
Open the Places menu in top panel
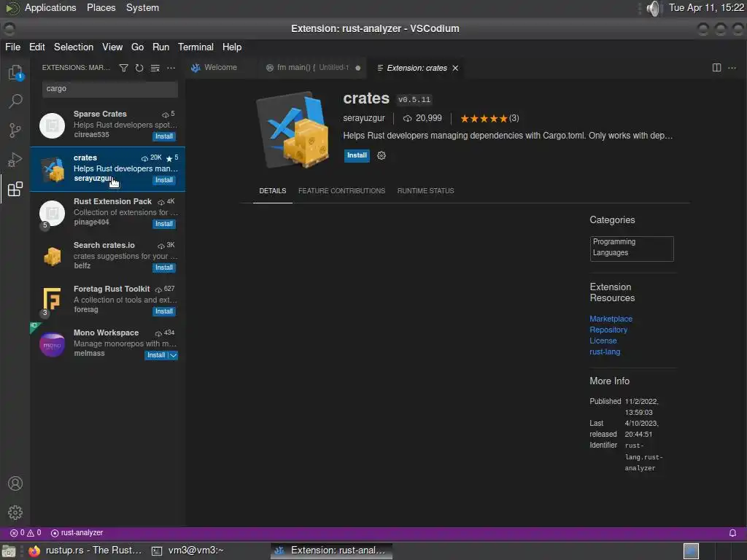pyautogui.click(x=101, y=8)
